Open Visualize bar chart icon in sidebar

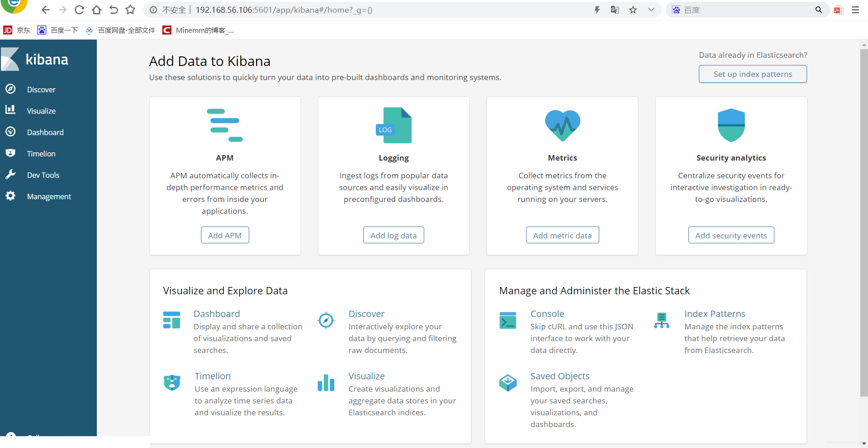click(10, 110)
